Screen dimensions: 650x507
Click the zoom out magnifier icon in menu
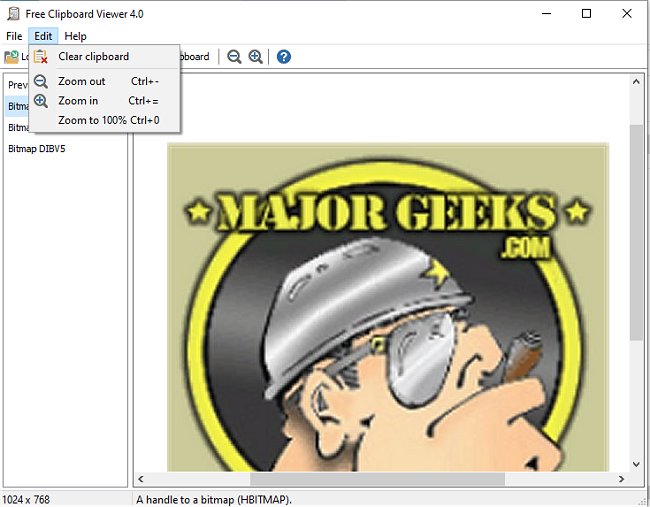point(41,81)
